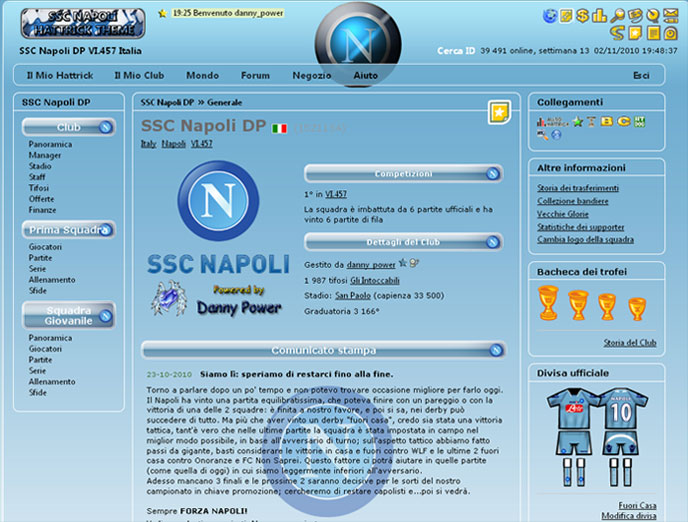Click the yellow C icon in Collegamenti
The height and width of the screenshot is (522, 688).
click(x=624, y=121)
